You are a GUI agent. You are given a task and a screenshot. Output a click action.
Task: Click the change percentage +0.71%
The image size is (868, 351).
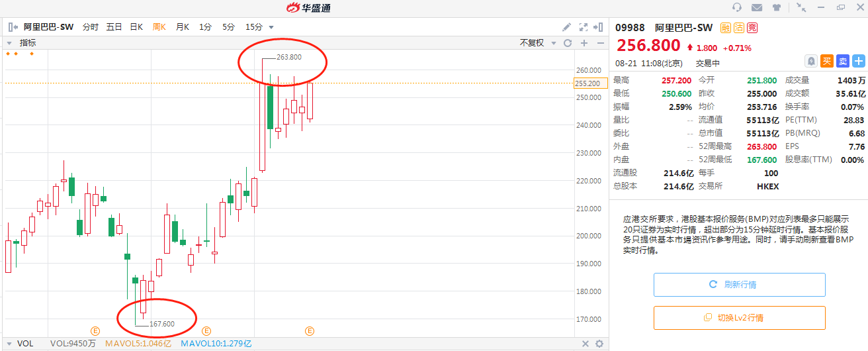(x=737, y=48)
